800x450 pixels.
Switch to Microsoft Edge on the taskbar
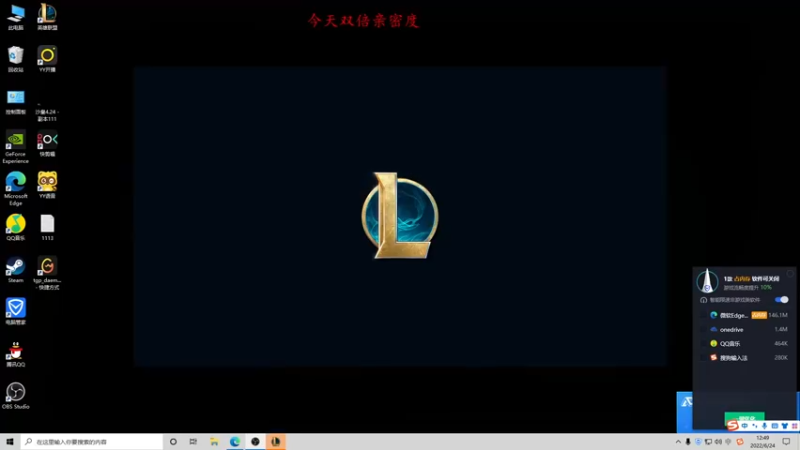click(x=235, y=442)
